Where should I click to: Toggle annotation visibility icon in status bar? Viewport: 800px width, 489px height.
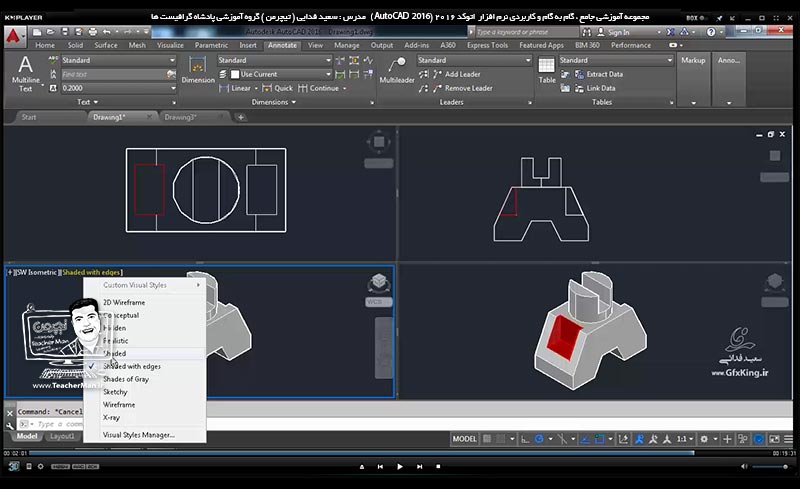(639, 439)
